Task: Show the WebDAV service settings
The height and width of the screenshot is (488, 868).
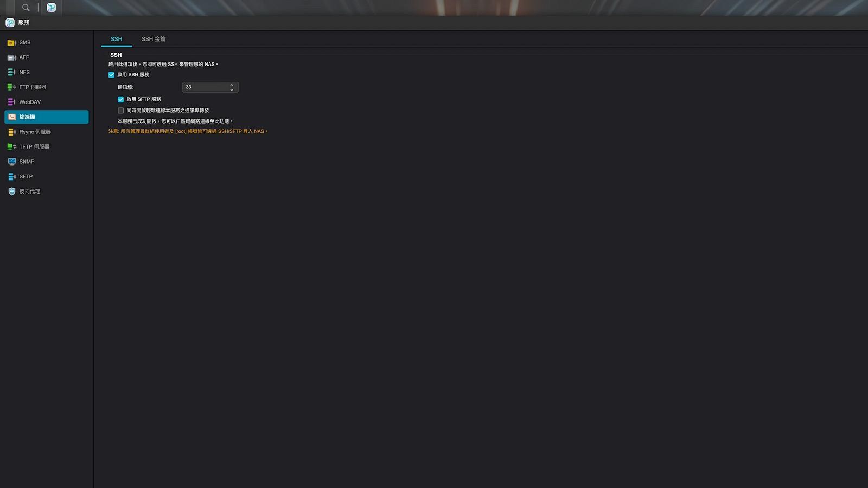Action: point(46,102)
